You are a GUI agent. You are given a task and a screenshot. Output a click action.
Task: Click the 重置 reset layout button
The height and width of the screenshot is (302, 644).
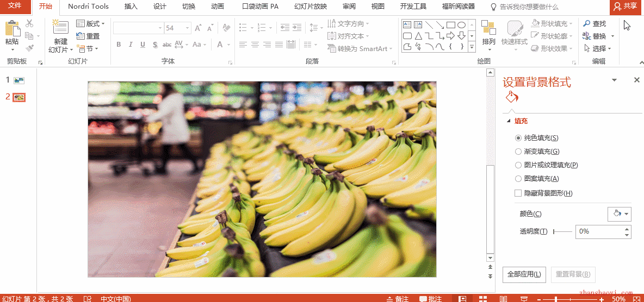click(x=88, y=36)
